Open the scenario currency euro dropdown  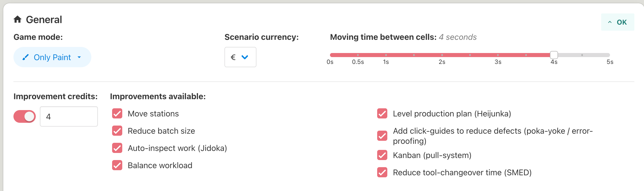click(x=240, y=57)
